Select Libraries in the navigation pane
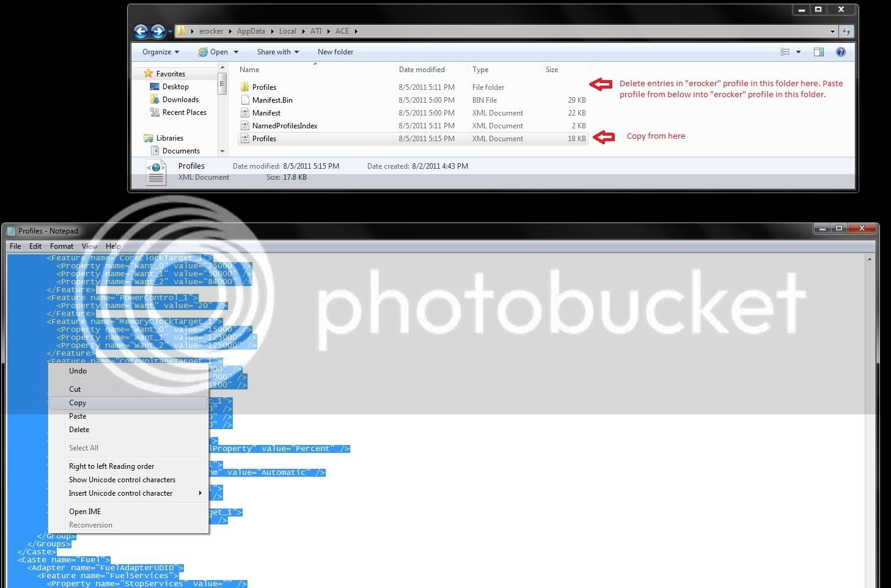Image resolution: width=891 pixels, height=588 pixels. (169, 138)
